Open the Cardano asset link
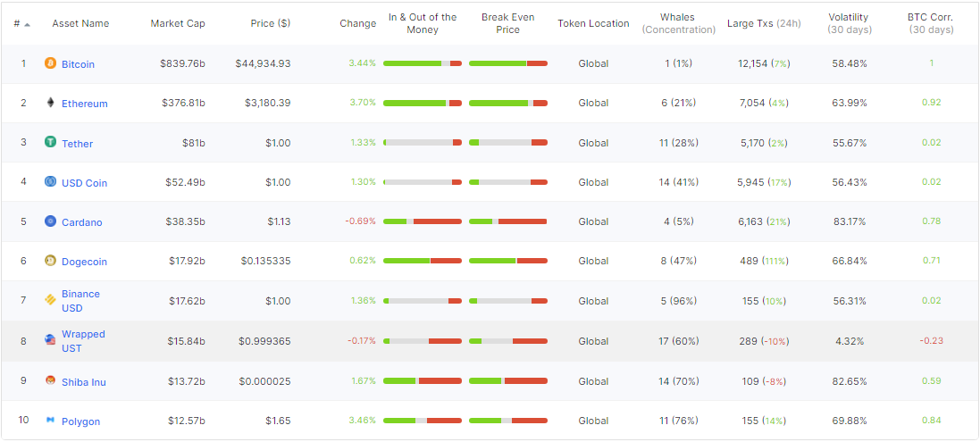Image resolution: width=980 pixels, height=442 pixels. (x=82, y=222)
